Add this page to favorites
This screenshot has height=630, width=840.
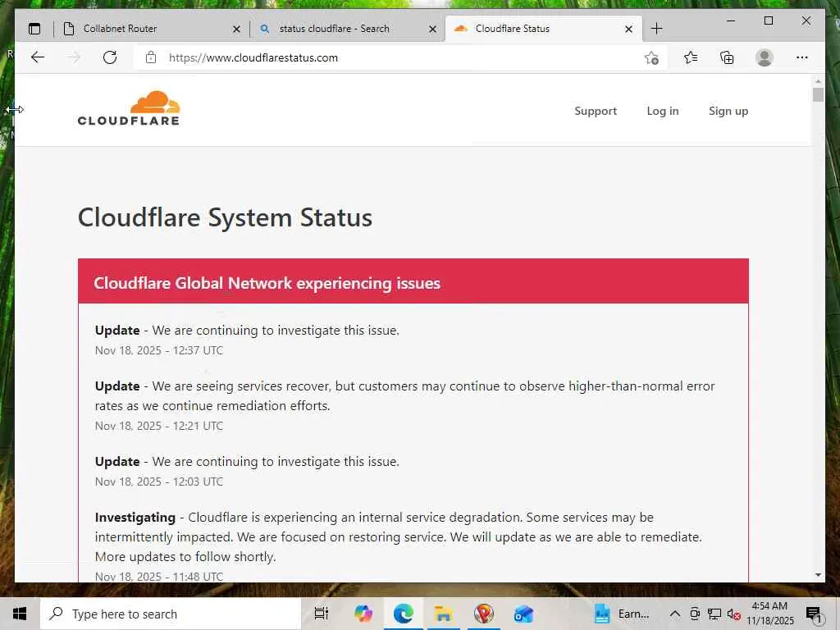pyautogui.click(x=651, y=58)
